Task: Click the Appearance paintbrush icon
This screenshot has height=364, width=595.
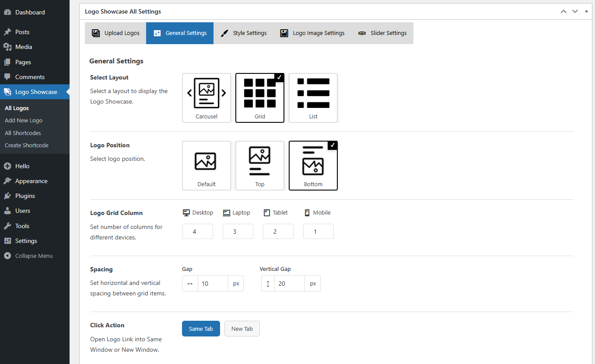Action: (7, 181)
